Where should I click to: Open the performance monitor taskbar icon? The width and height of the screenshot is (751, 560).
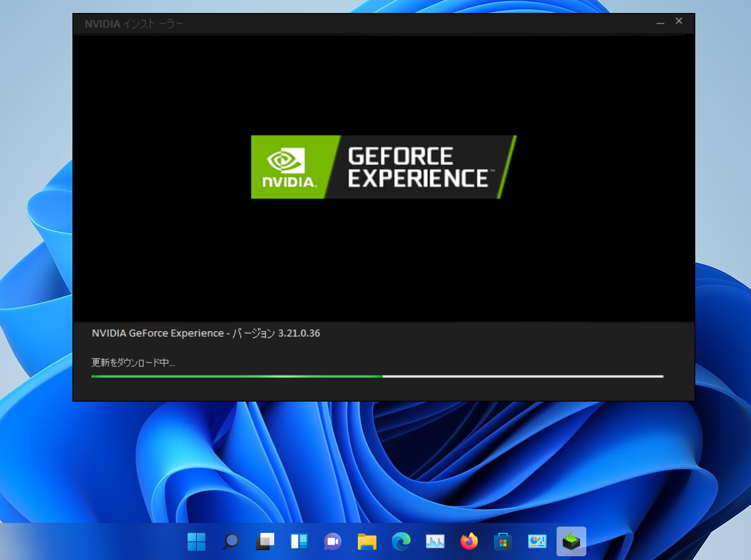(435, 541)
